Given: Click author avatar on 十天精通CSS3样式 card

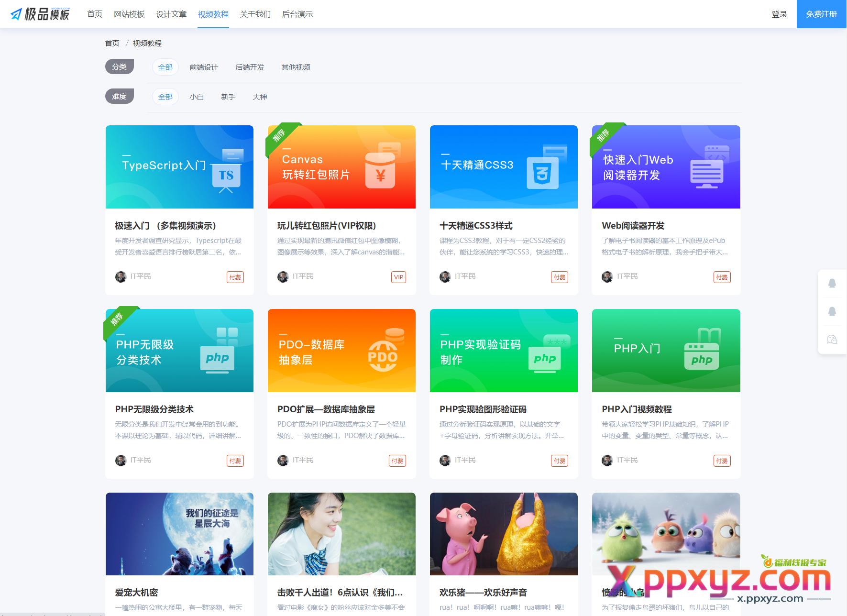Looking at the screenshot, I should 445,277.
